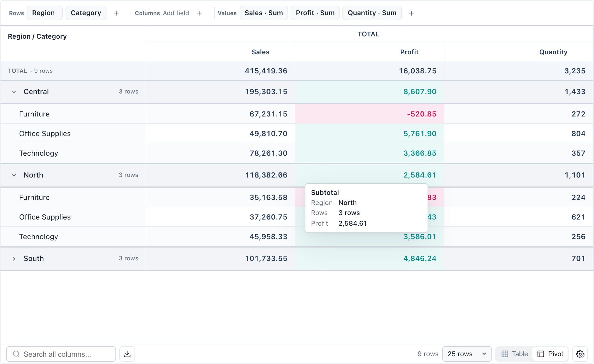Select Central profit cell 8,607.90
594x364 pixels.
point(370,92)
